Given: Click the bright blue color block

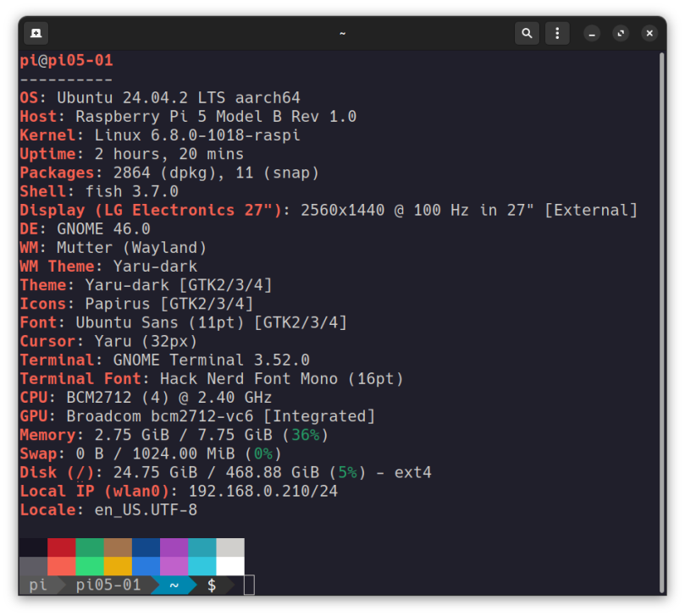Looking at the screenshot, I should 146,566.
